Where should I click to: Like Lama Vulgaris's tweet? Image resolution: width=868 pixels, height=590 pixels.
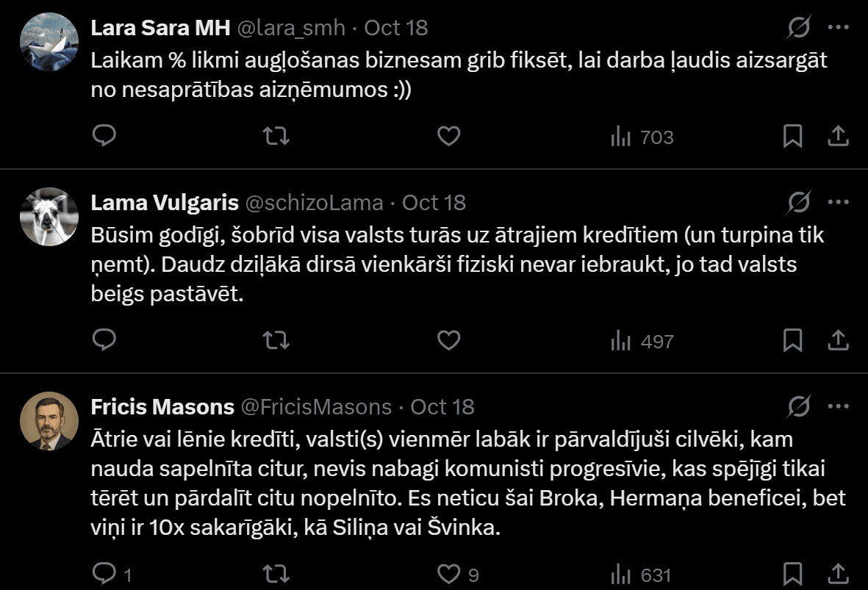click(x=448, y=341)
